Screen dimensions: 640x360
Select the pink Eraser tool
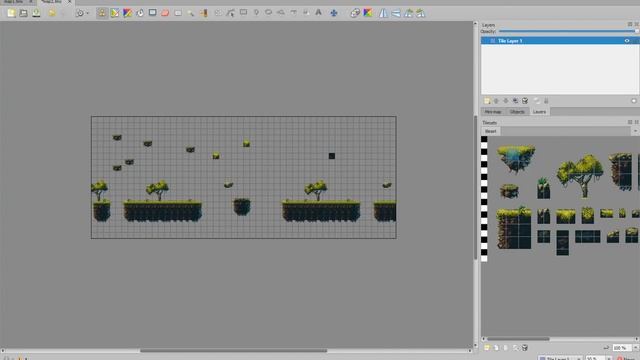click(165, 13)
